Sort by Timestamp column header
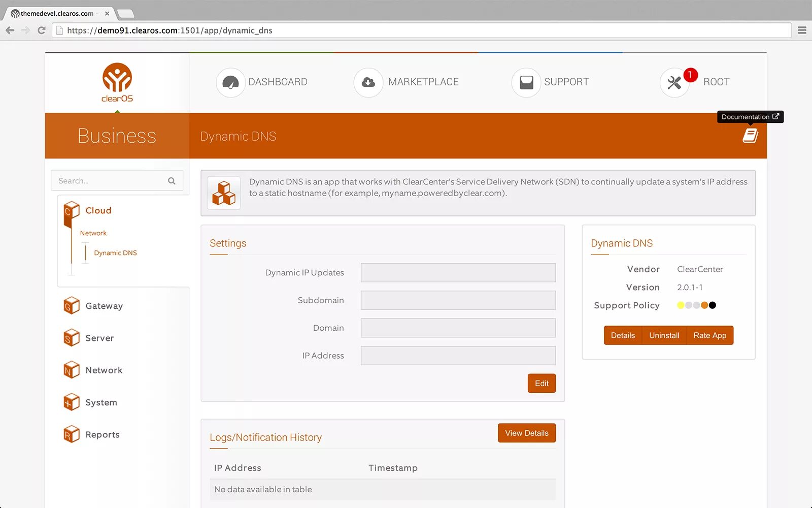 coord(393,468)
